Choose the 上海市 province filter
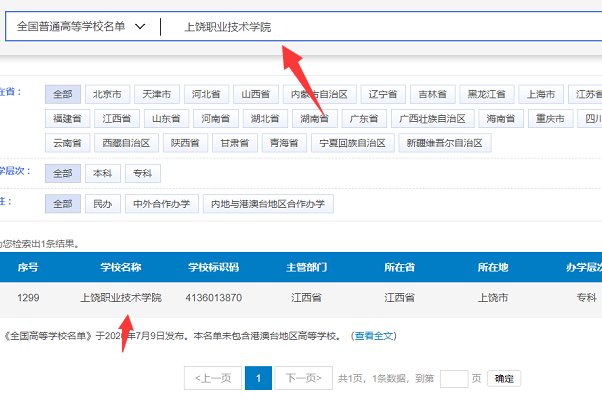 click(541, 94)
